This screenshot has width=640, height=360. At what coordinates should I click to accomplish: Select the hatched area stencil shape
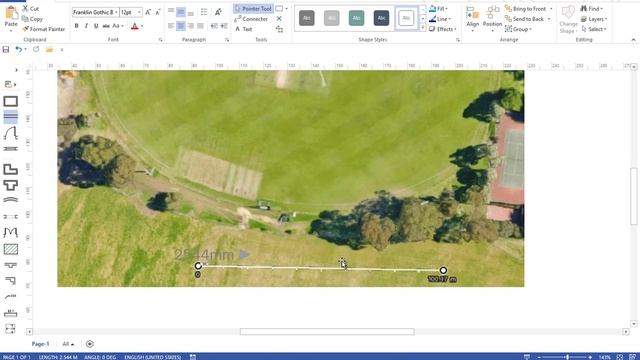pos(11,249)
